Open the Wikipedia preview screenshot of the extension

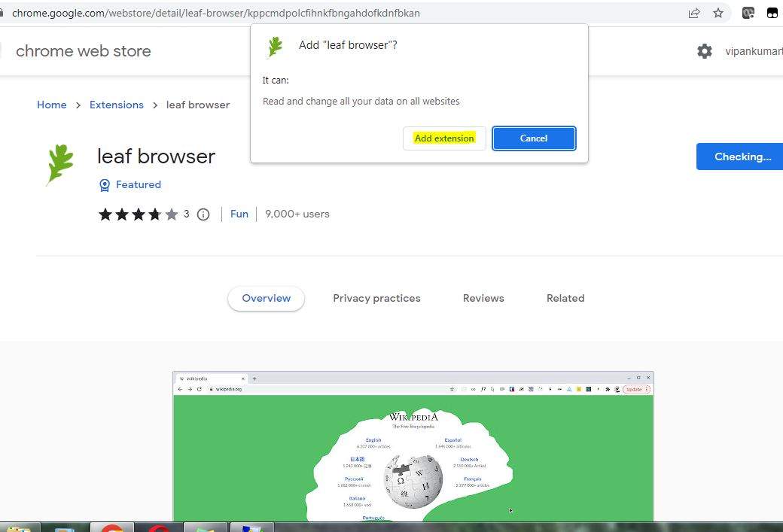pos(413,447)
